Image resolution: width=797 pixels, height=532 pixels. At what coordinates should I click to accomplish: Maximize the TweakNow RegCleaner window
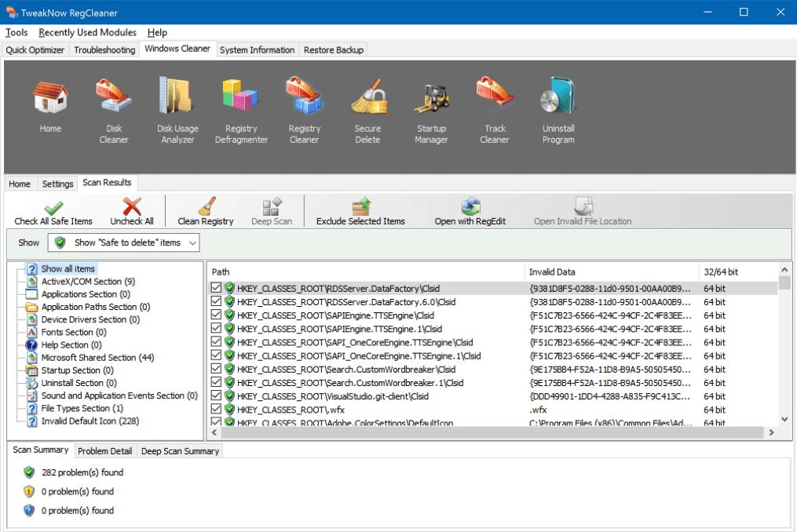tap(744, 13)
